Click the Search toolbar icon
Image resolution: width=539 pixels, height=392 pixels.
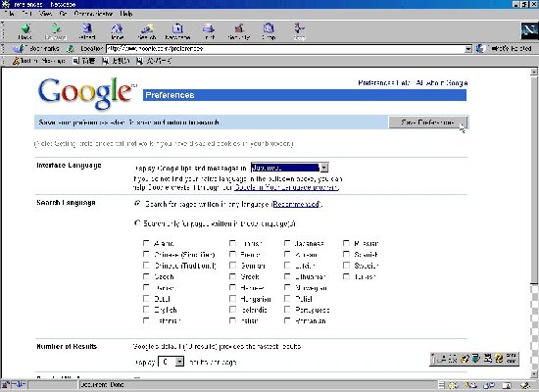tap(147, 31)
